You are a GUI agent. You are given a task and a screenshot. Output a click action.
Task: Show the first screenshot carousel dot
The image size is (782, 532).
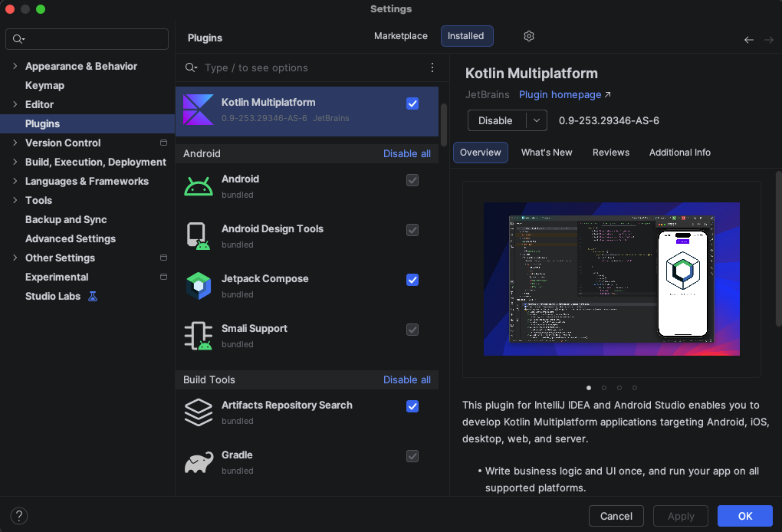(x=589, y=388)
